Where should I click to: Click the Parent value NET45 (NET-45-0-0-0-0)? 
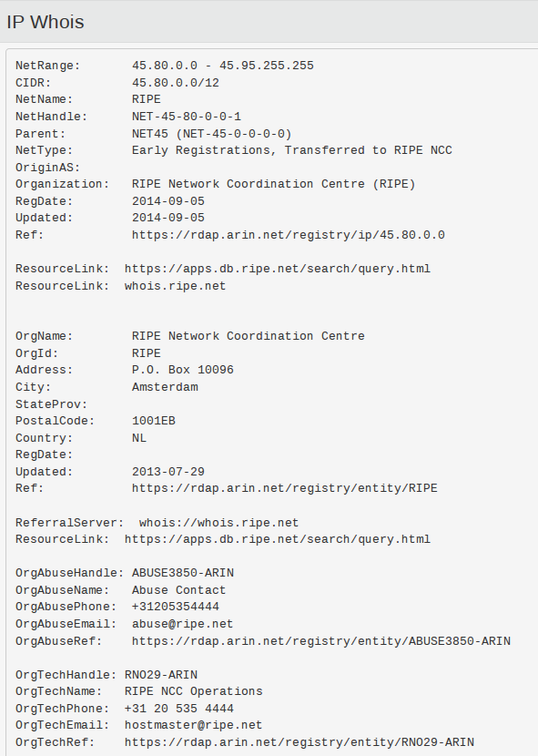211,134
